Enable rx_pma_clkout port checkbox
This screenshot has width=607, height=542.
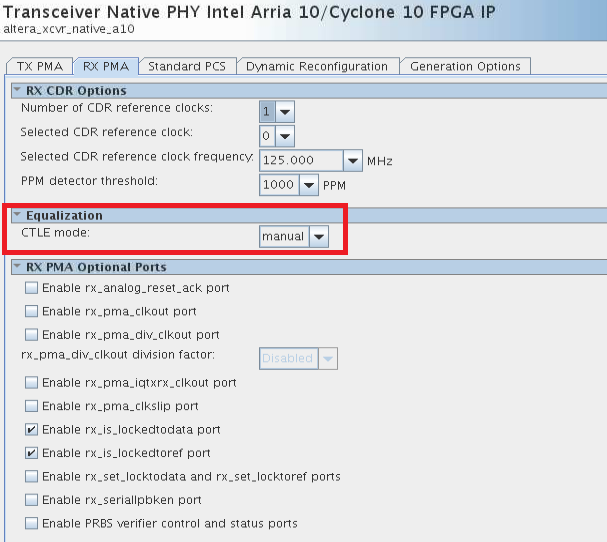(32, 311)
